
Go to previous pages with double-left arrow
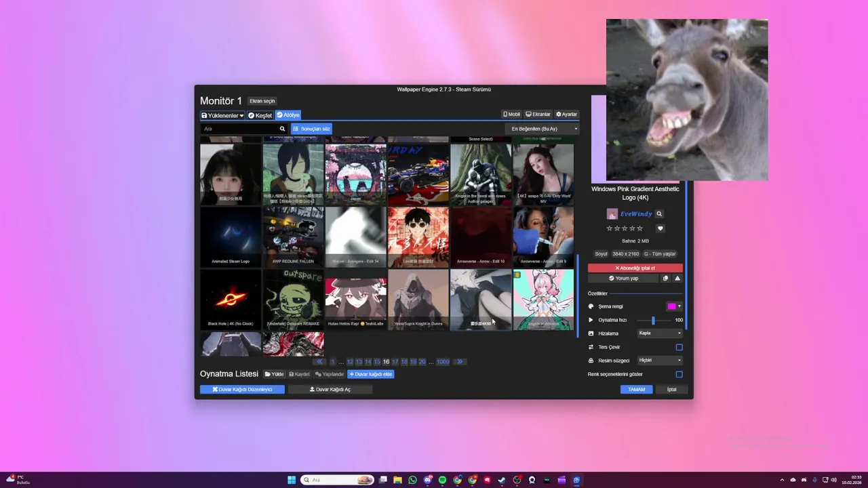(319, 362)
